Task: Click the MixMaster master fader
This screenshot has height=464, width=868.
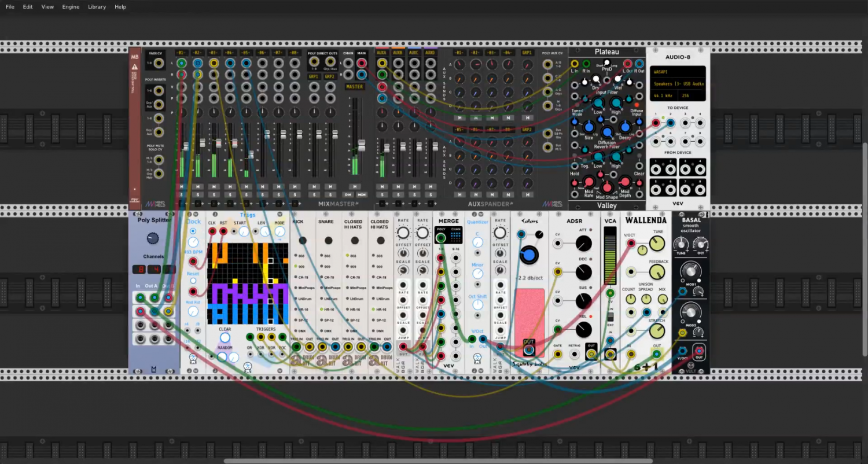Action: [362, 145]
